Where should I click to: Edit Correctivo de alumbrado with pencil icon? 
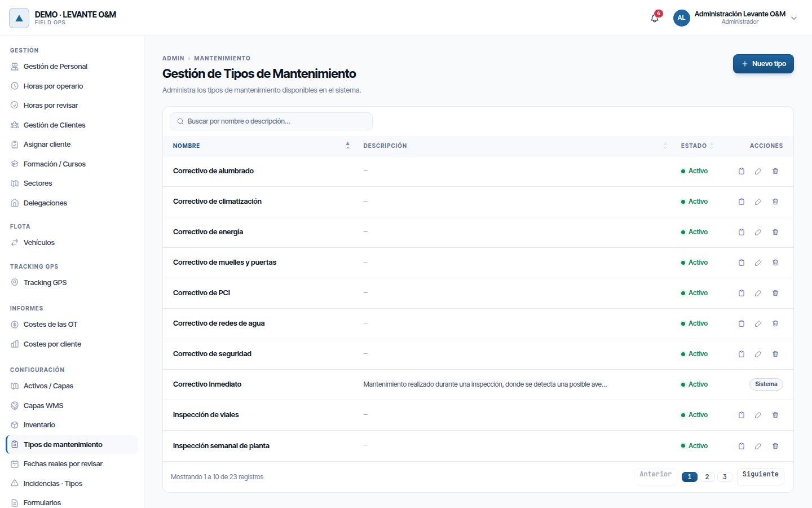click(758, 171)
